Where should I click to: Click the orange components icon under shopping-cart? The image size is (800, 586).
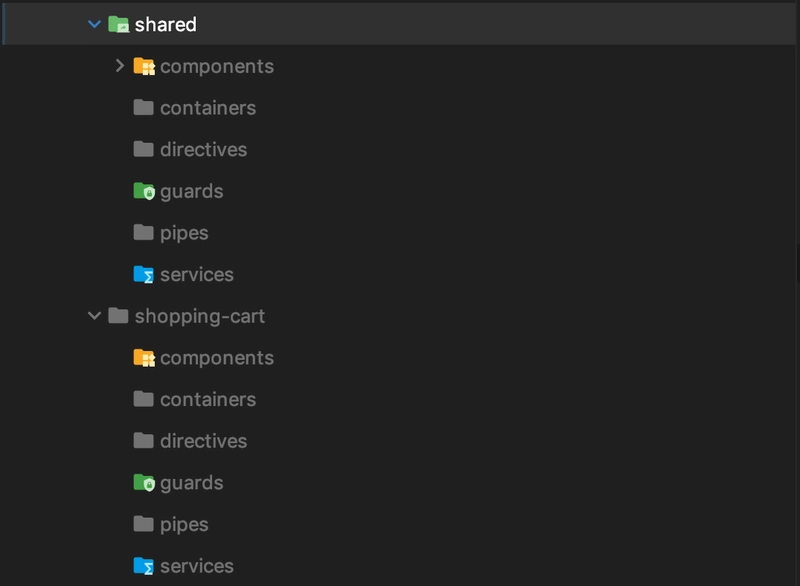[x=144, y=358]
